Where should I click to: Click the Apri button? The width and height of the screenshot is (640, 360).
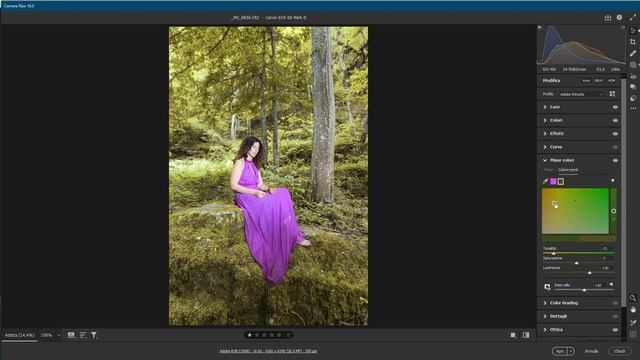[x=560, y=351]
